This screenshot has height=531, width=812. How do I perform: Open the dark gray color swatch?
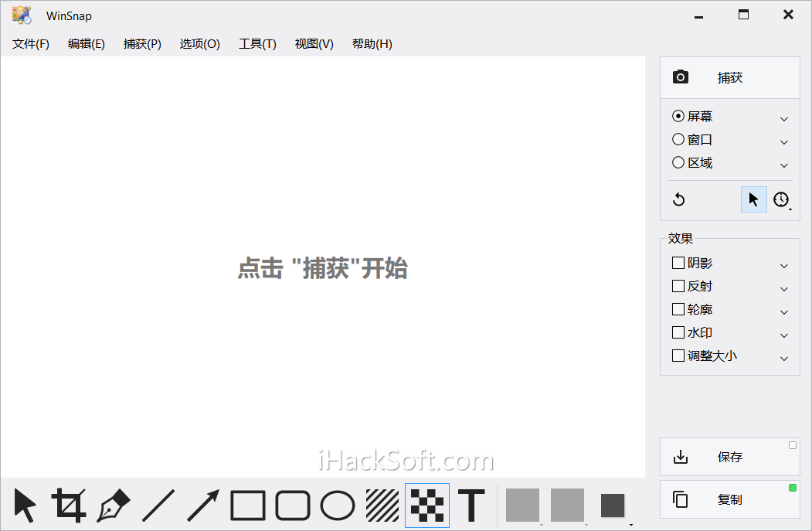pyautogui.click(x=613, y=505)
